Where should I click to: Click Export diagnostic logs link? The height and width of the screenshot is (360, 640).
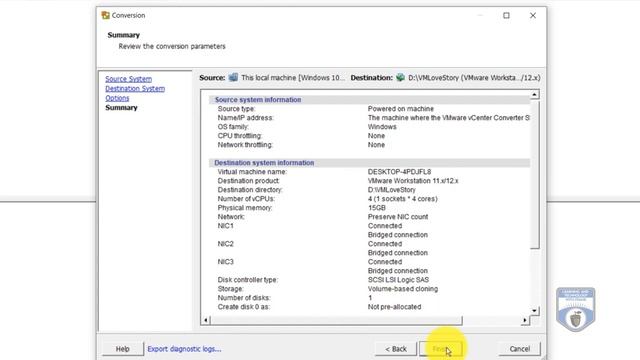[x=184, y=349]
